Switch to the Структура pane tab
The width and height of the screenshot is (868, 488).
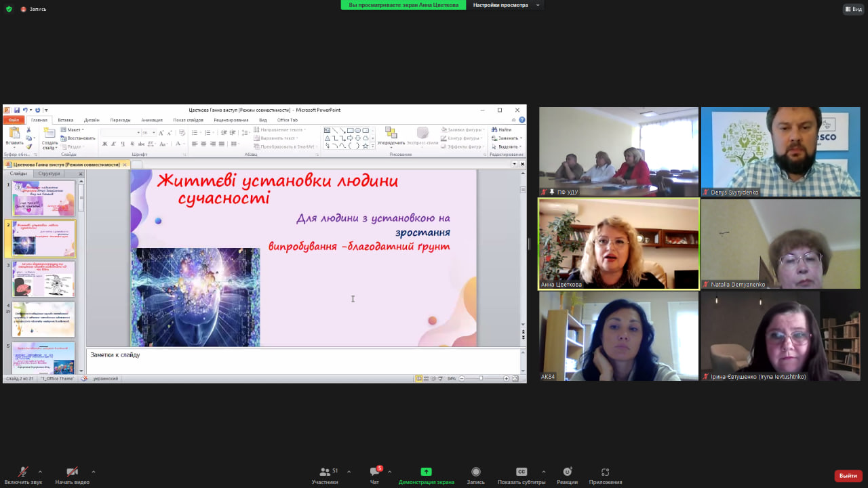[x=49, y=174]
